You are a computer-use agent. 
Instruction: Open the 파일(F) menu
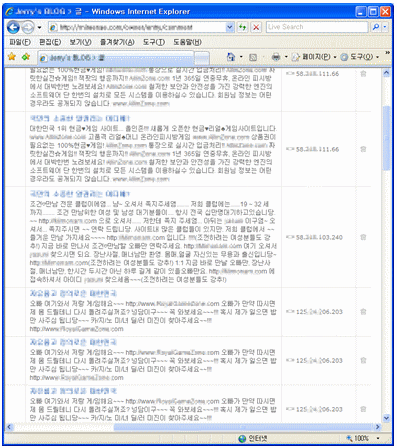pyautogui.click(x=20, y=42)
